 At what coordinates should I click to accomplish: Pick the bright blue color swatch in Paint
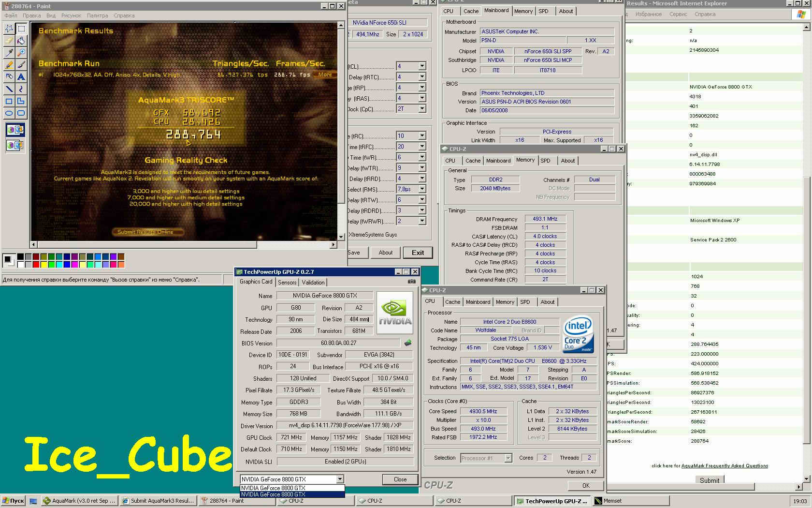pos(67,264)
